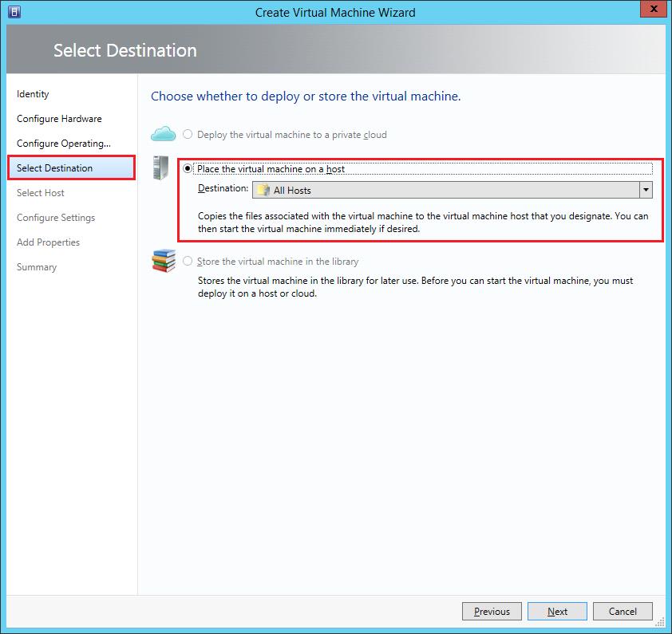This screenshot has height=634, width=672.
Task: Click the wizard window icon in title bar
Action: [14, 12]
